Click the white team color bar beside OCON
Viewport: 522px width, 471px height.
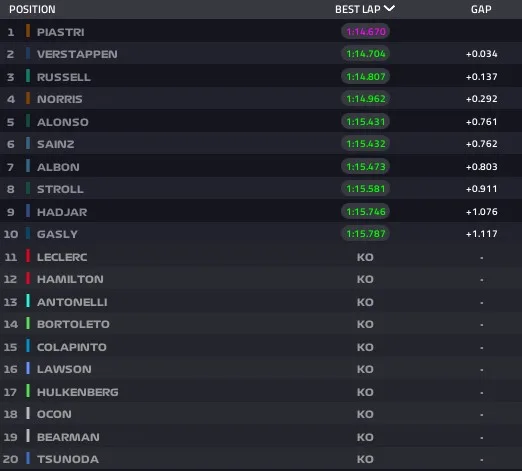pyautogui.click(x=28, y=413)
